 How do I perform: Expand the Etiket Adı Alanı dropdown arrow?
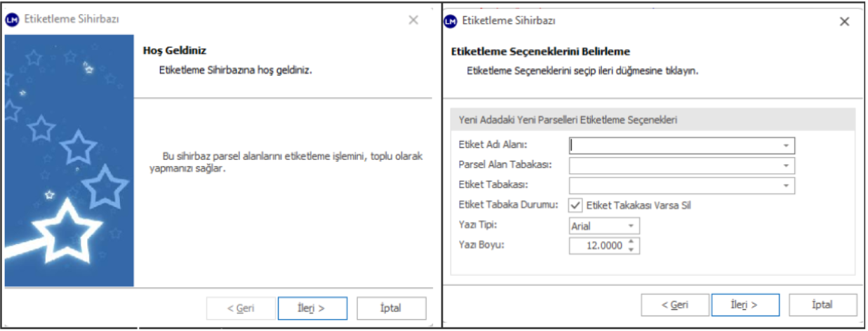787,146
